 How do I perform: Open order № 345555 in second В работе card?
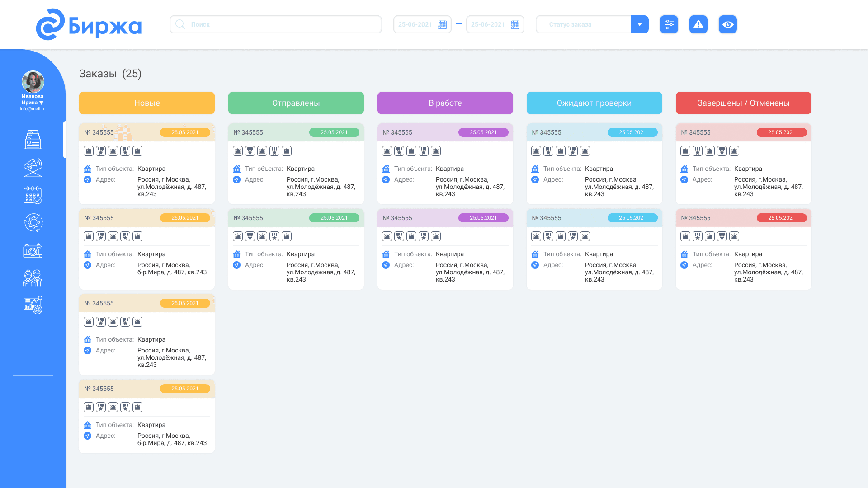pyautogui.click(x=397, y=218)
